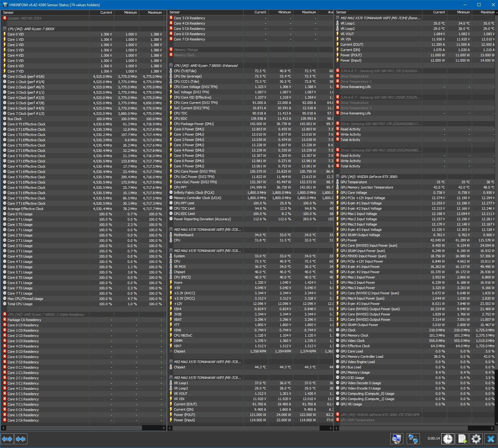
Task: Open sensor settings gear icon
Action: tap(476, 439)
